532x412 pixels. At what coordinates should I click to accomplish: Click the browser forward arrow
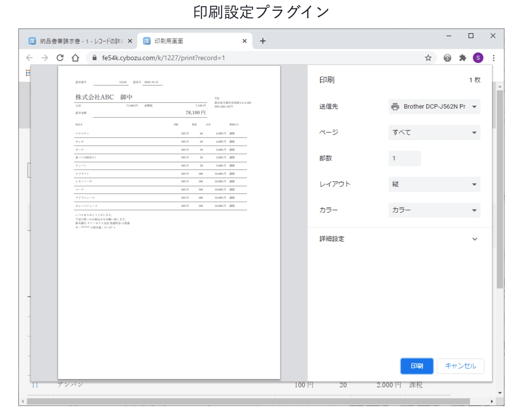(45, 58)
